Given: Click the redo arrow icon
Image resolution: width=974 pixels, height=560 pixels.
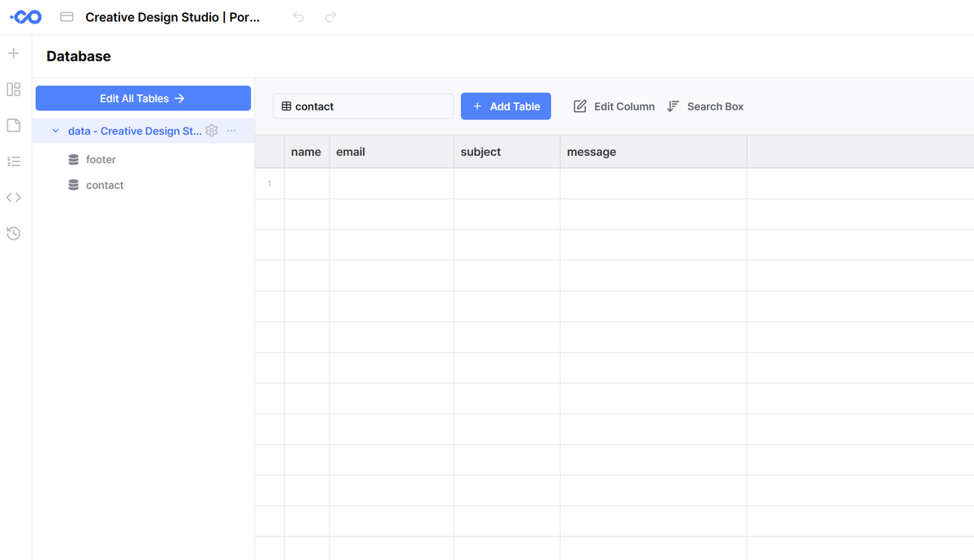Looking at the screenshot, I should [330, 17].
